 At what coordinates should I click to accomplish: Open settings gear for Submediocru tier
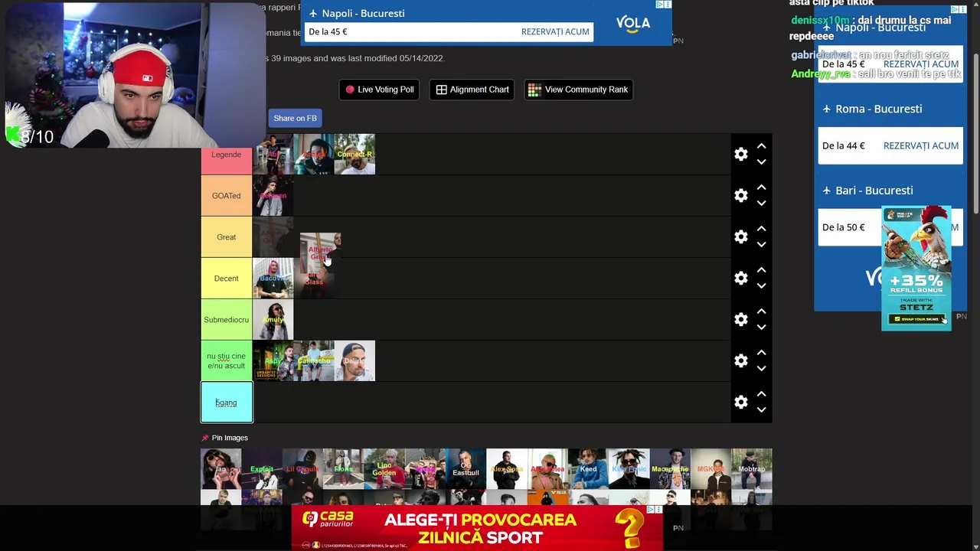pyautogui.click(x=740, y=320)
